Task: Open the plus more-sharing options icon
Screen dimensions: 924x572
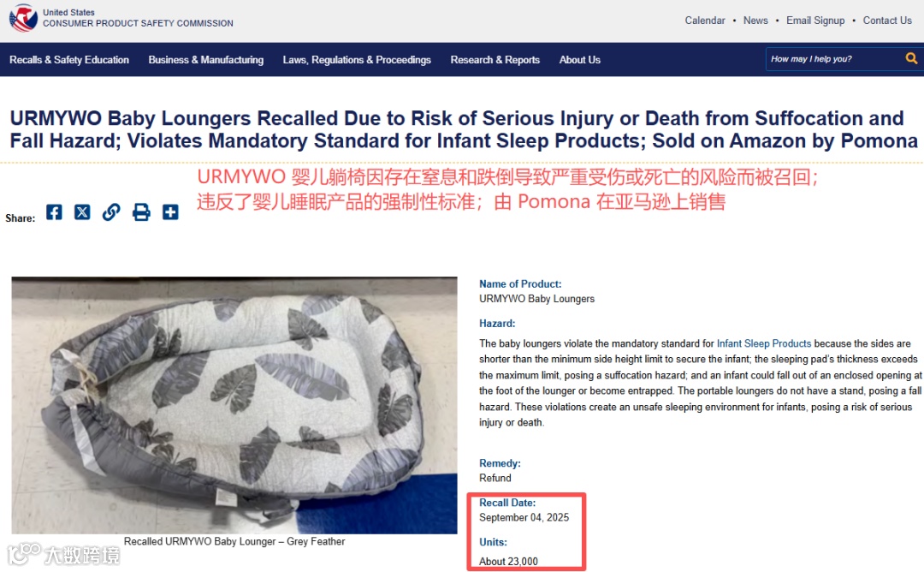Action: (170, 212)
